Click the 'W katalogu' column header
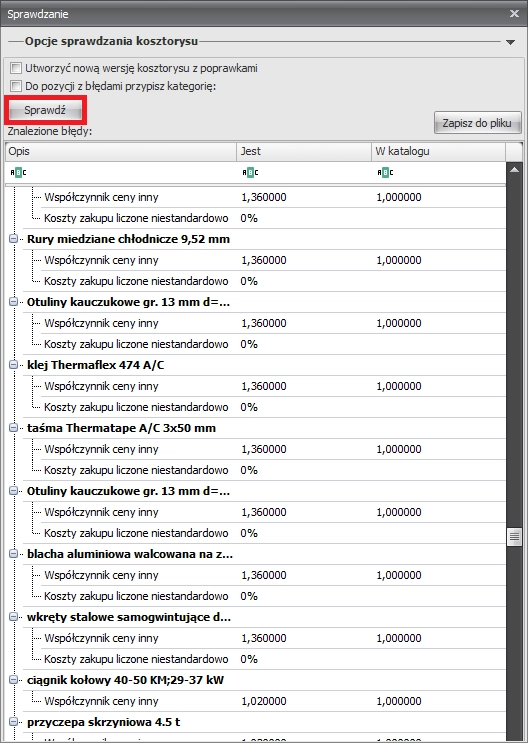The image size is (528, 743). tap(438, 152)
